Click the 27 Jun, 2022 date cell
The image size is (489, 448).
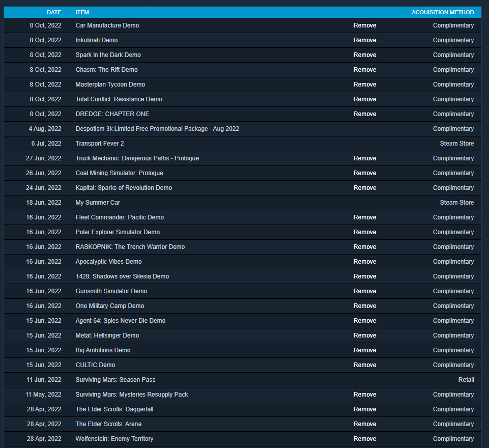[x=43, y=158]
